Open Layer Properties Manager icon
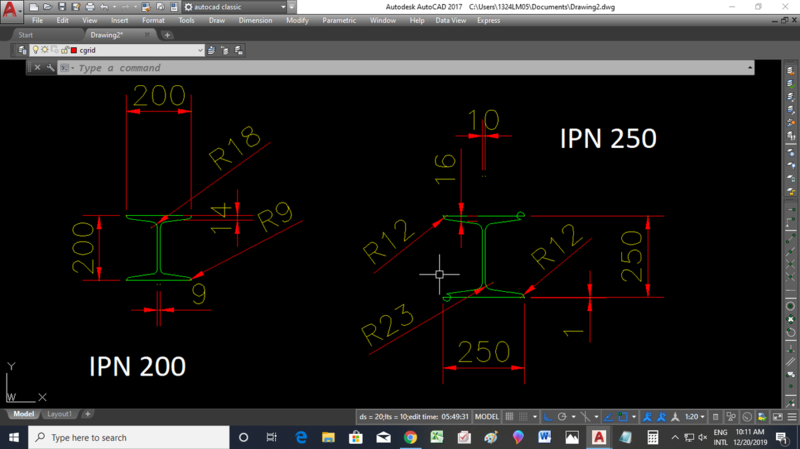The width and height of the screenshot is (800, 449). pos(22,50)
